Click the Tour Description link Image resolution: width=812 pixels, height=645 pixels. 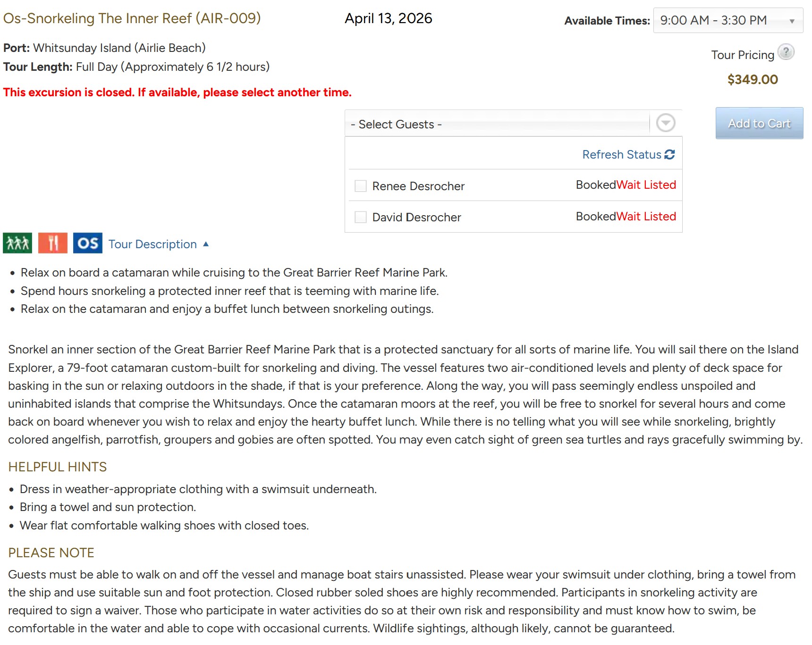[152, 244]
